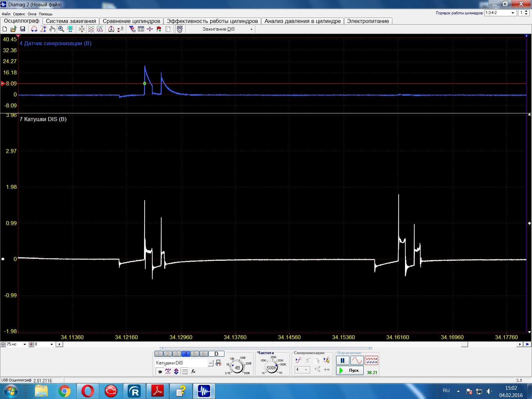This screenshot has width=532, height=399.
Task: Open the Файл menu
Action: [6, 14]
